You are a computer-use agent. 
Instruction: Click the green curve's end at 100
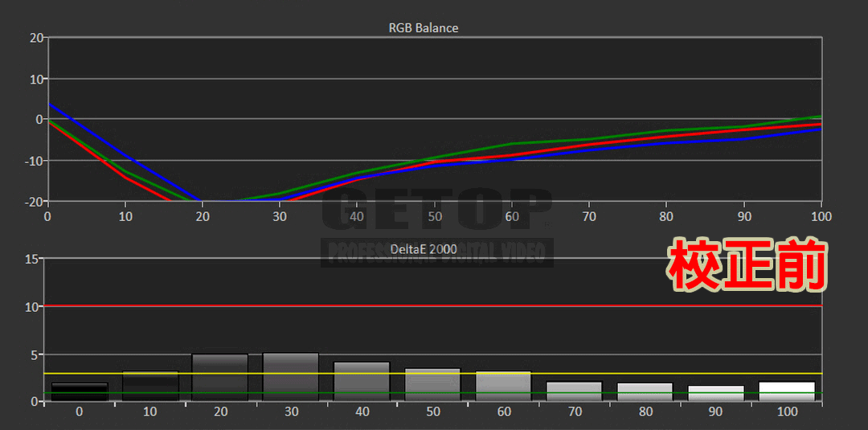pos(819,117)
